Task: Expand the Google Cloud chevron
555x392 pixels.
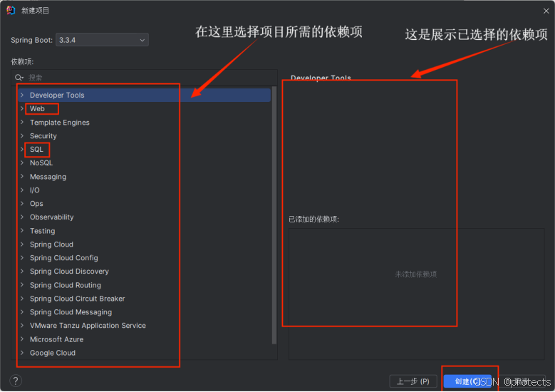Action: click(x=22, y=352)
